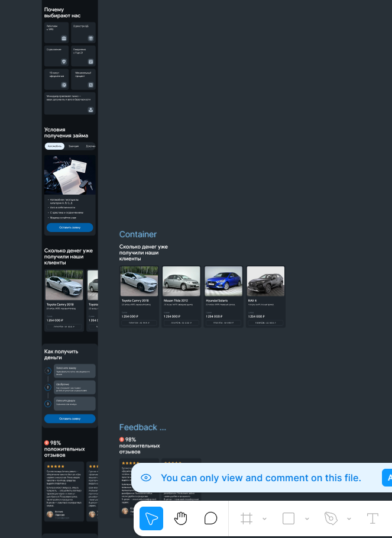Switch to the second loan-conditions tab
This screenshot has width=392, height=538.
73,146
